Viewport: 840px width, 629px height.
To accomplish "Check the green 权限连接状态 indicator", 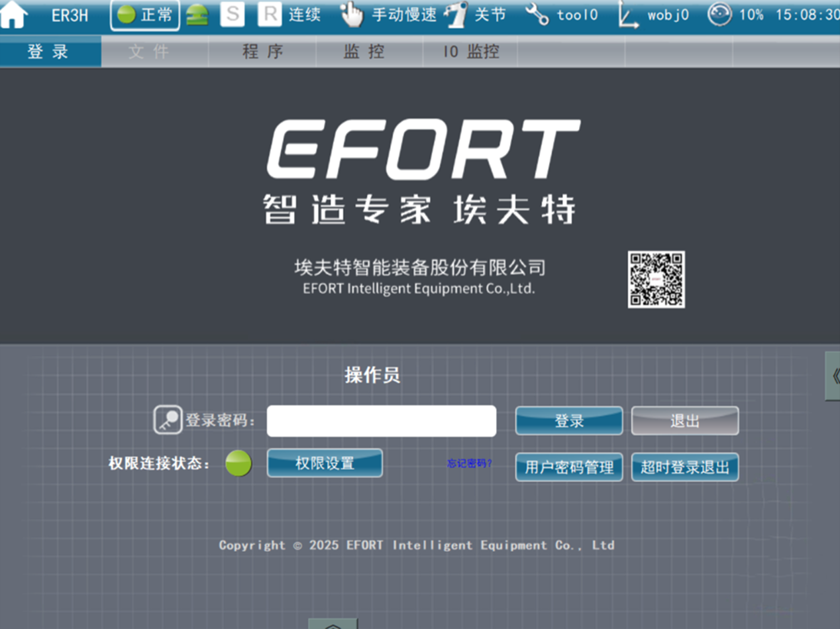I will [x=238, y=463].
